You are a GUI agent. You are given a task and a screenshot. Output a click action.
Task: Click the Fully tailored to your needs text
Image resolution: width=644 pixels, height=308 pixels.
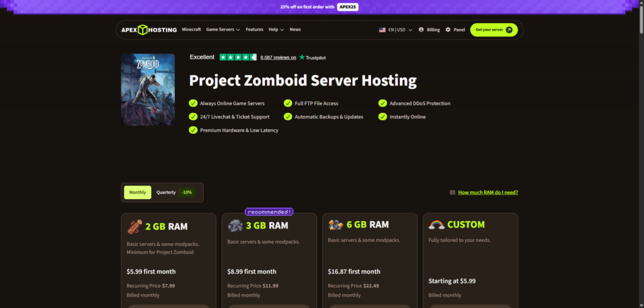(x=459, y=240)
